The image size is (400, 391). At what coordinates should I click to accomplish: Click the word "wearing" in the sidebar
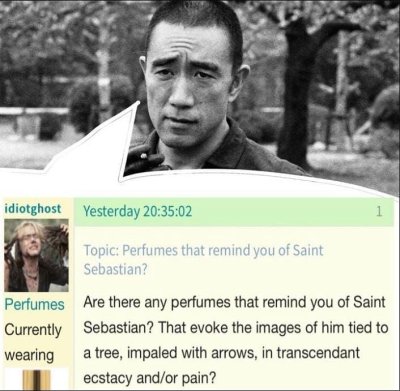coord(29,355)
